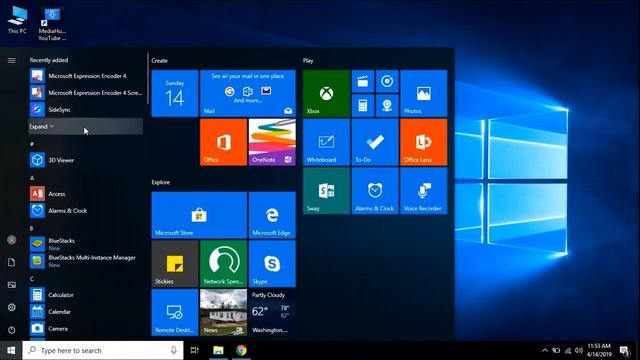
Task: Open the taskbar clock showing 11:53 AM
Action: [599, 350]
